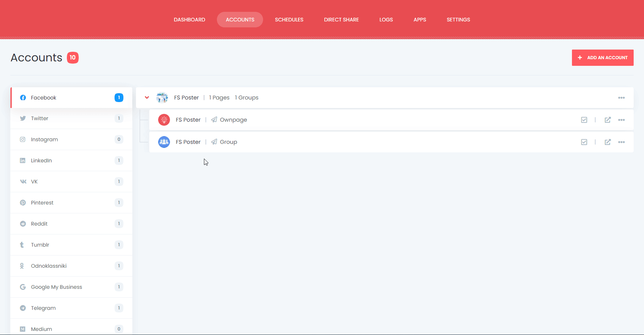Open external link for Group row
This screenshot has height=335, width=644.
click(x=607, y=142)
